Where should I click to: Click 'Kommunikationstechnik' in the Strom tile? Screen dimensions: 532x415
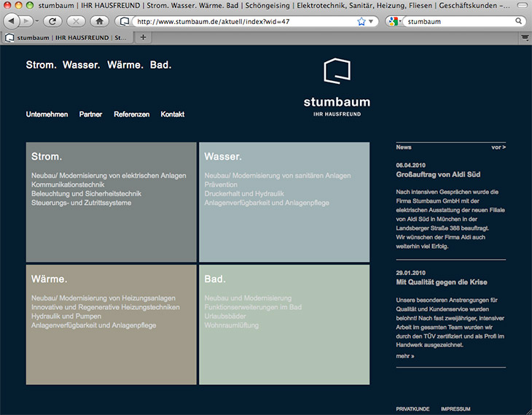68,185
